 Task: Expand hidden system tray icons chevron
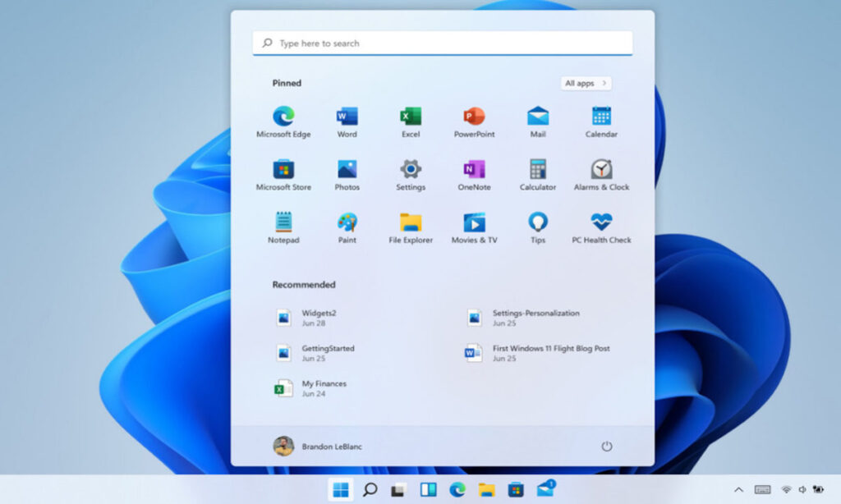pyautogui.click(x=738, y=490)
